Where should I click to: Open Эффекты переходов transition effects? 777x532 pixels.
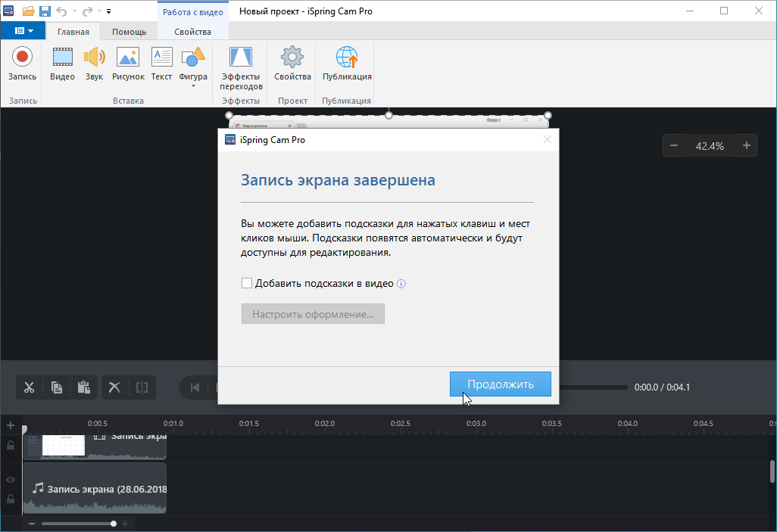[x=241, y=68]
